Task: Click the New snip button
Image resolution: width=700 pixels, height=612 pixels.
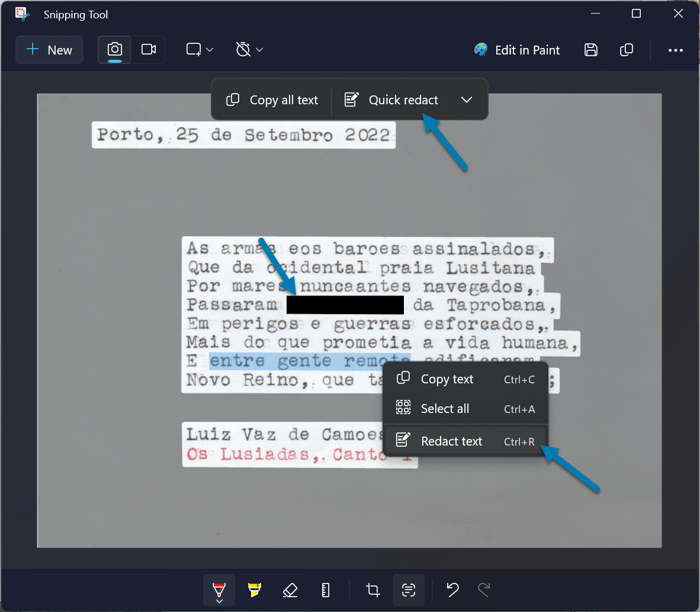Action: pyautogui.click(x=50, y=50)
